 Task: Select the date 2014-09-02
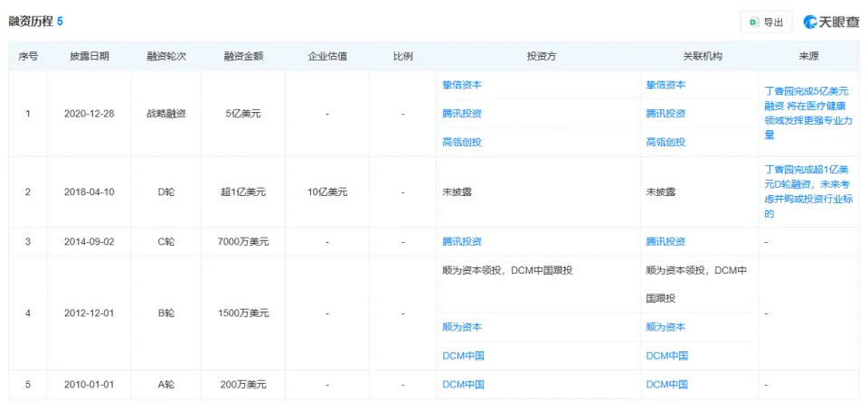coord(90,241)
